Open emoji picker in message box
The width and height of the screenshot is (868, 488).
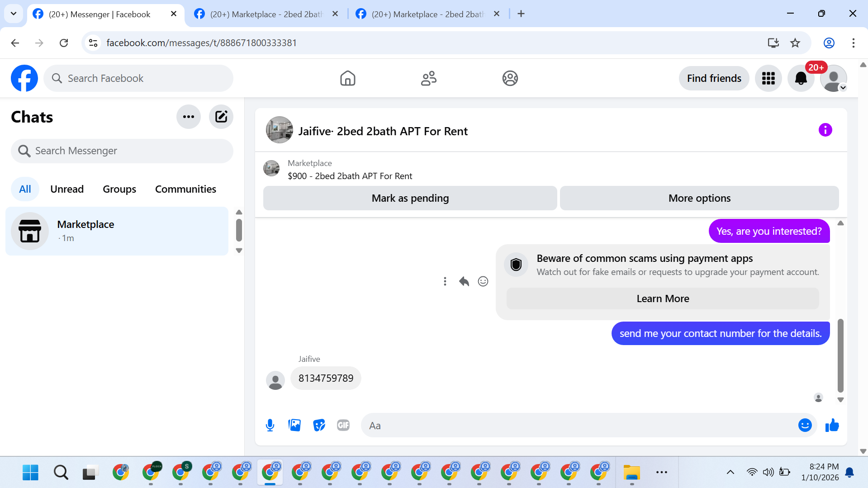[x=805, y=425]
